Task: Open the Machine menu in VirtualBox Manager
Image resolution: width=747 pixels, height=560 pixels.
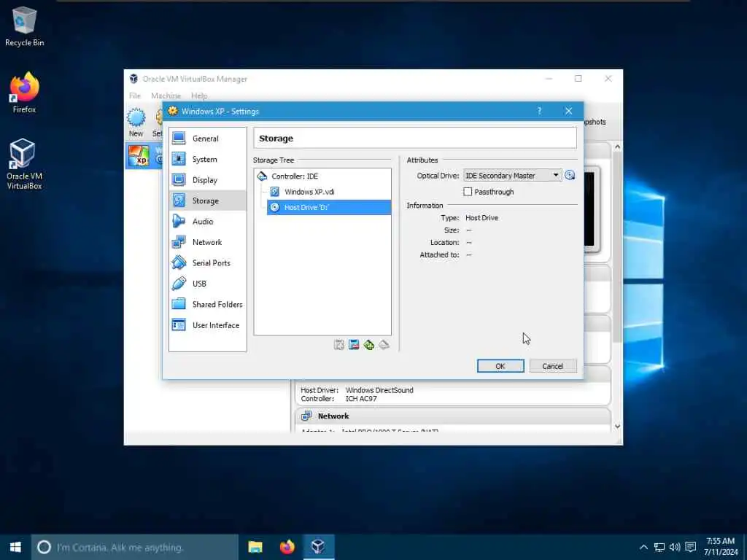Action: point(166,96)
